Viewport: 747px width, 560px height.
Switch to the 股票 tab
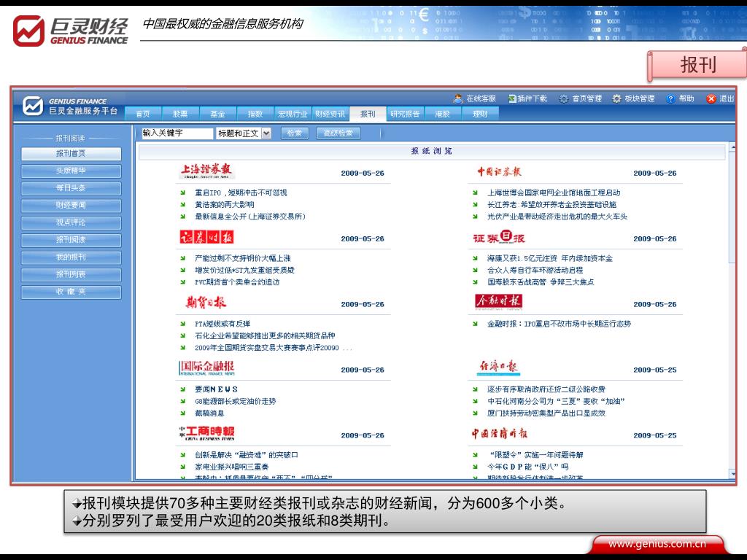[180, 114]
